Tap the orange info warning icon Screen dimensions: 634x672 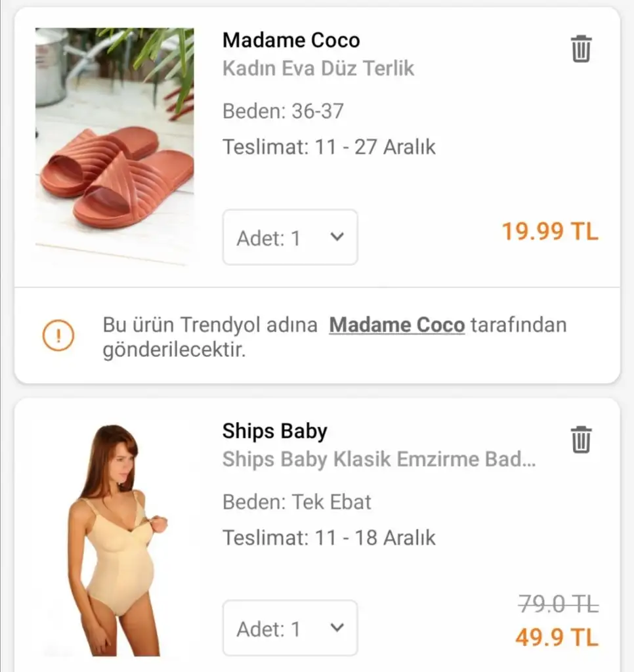[x=58, y=337]
